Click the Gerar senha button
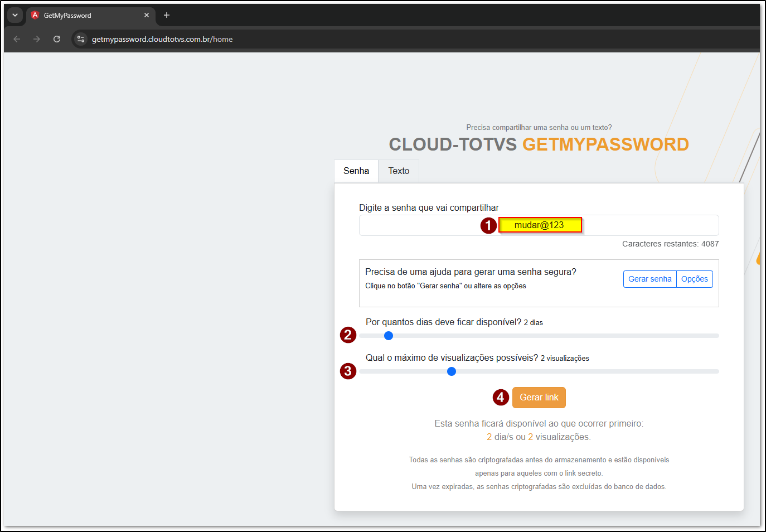 click(x=649, y=279)
